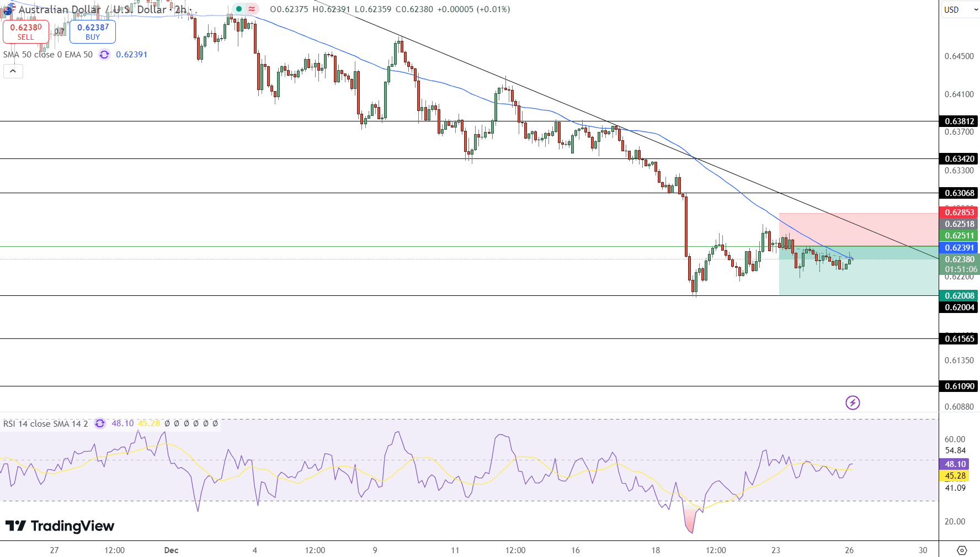Select the red short-position stop zone
The width and height of the screenshot is (980, 557).
click(x=859, y=230)
